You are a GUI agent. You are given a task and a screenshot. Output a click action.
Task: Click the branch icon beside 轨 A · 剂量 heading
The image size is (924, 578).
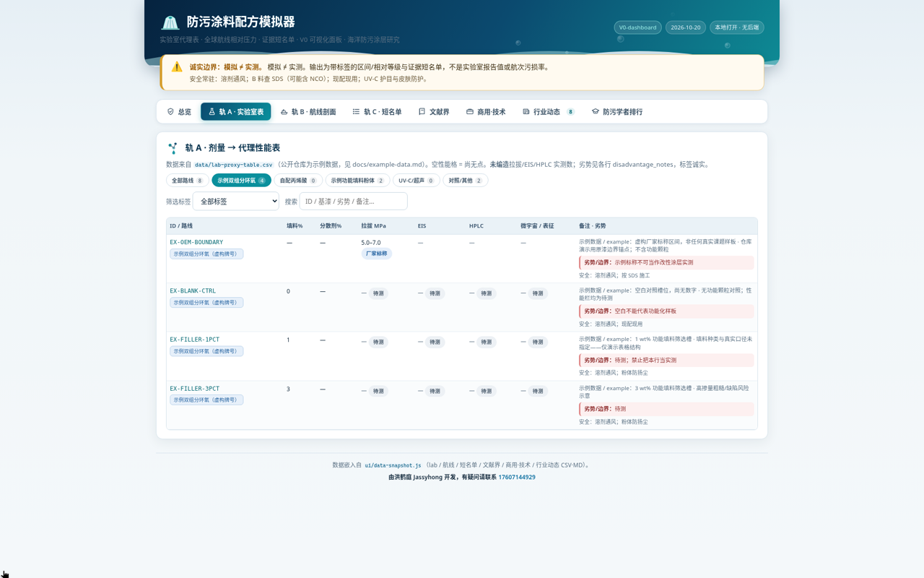[173, 148]
